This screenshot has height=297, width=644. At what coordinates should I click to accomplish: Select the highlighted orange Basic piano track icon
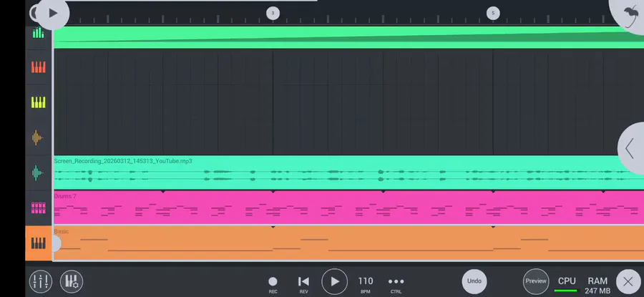point(38,243)
